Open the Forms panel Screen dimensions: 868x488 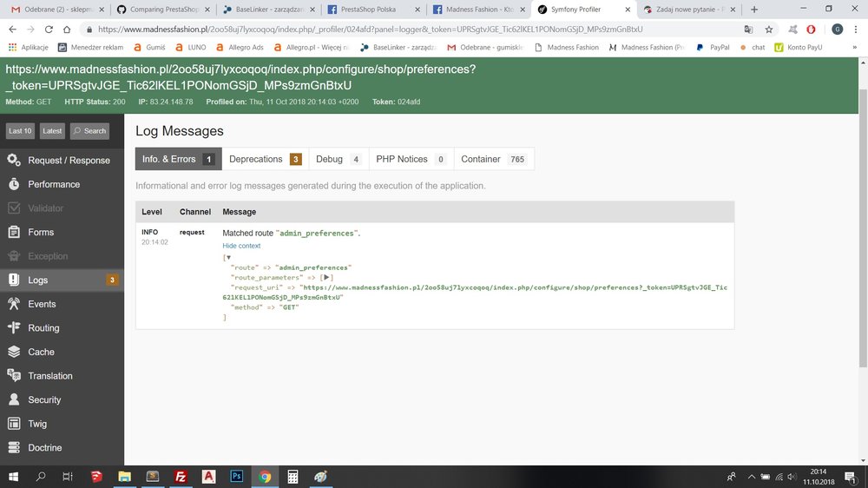pos(62,232)
